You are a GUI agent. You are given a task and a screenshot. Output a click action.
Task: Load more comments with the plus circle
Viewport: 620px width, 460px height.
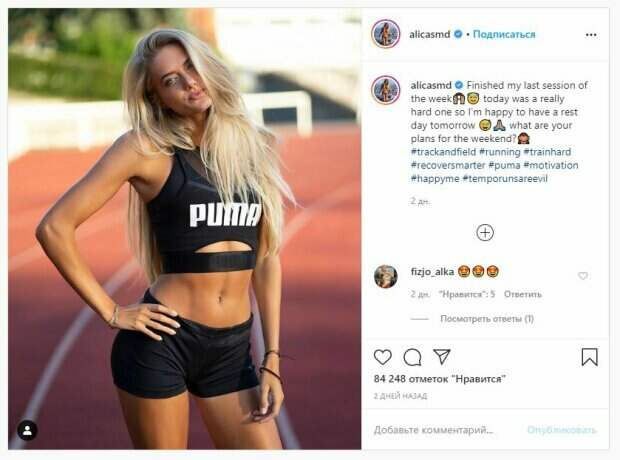[x=485, y=233]
